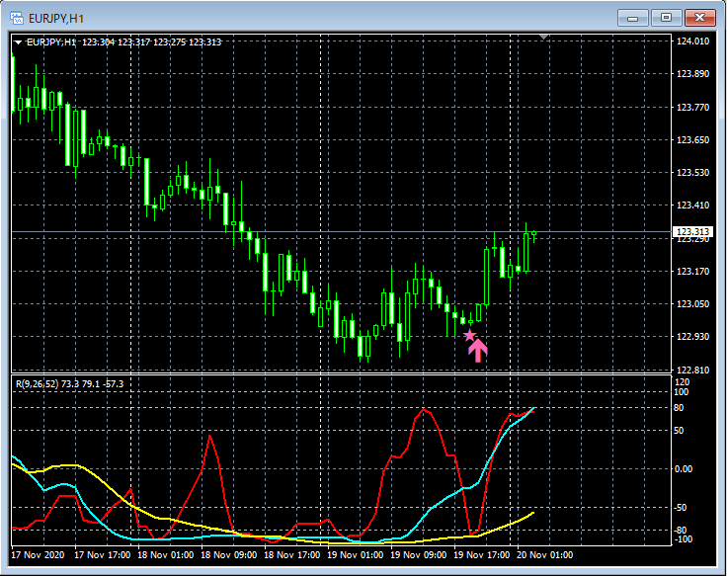Click the gray chart shift triangle marker
This screenshot has height=576, width=728.
pyautogui.click(x=543, y=38)
